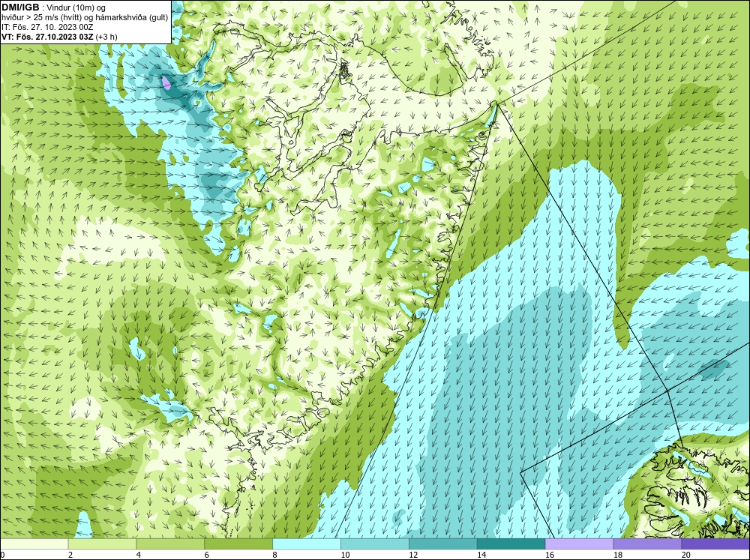Click the 'IT: Fös. 27. 10. 2023 00Z' line
The height and width of the screenshot is (560, 750).
click(46, 27)
